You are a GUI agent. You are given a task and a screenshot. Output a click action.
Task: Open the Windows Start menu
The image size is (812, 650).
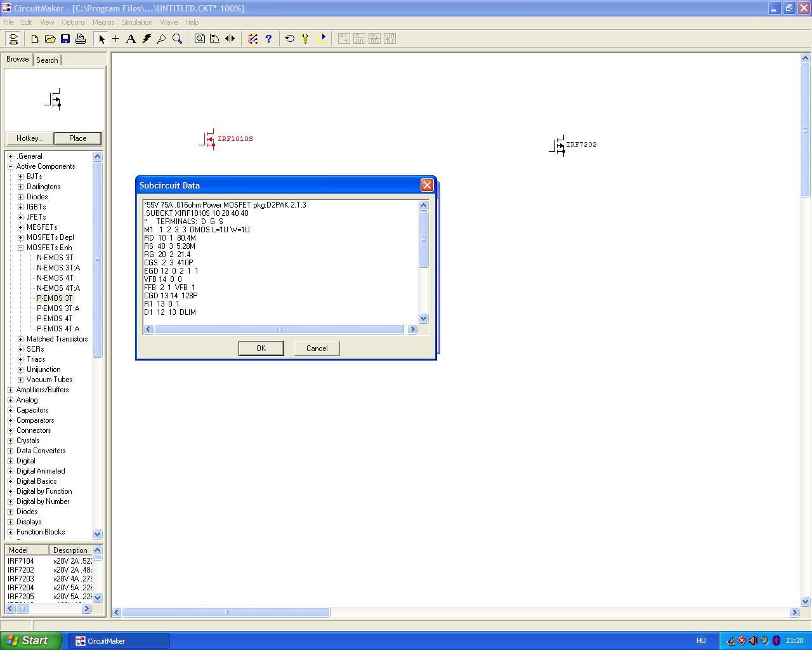point(31,640)
